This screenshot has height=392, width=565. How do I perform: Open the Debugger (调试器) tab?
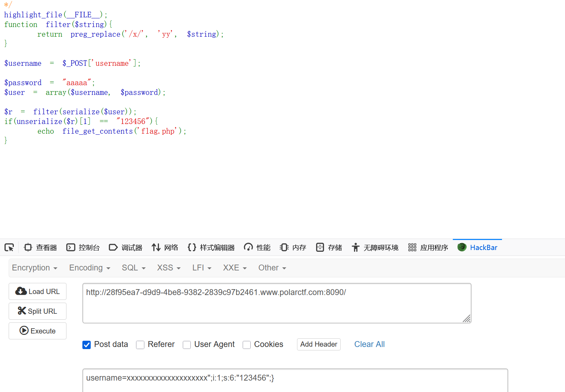[x=126, y=247]
